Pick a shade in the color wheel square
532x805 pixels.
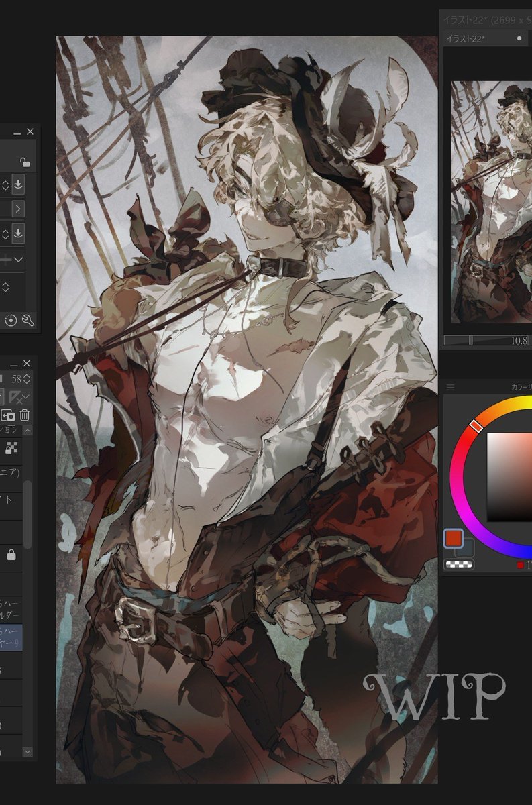click(x=509, y=477)
